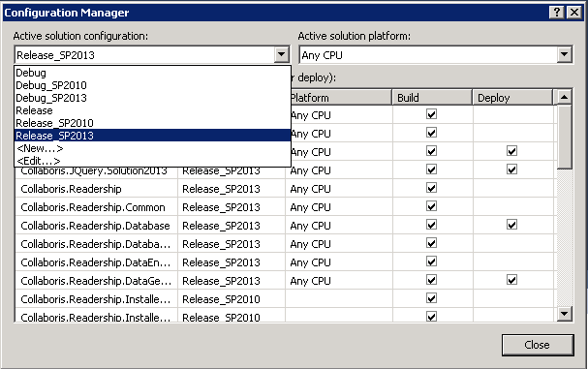Image resolution: width=588 pixels, height=369 pixels.
Task: Click the Platform column header
Action: coord(341,98)
